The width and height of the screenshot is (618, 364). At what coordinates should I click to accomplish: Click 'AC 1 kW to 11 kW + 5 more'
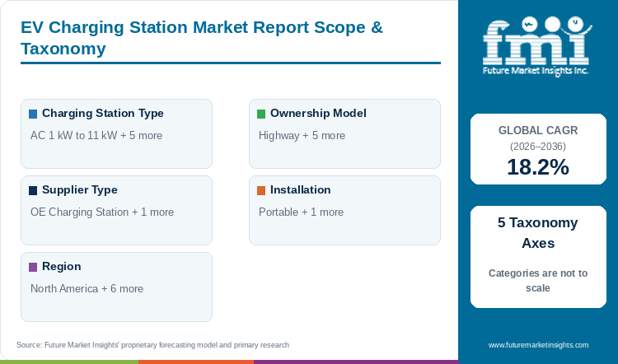pos(96,136)
